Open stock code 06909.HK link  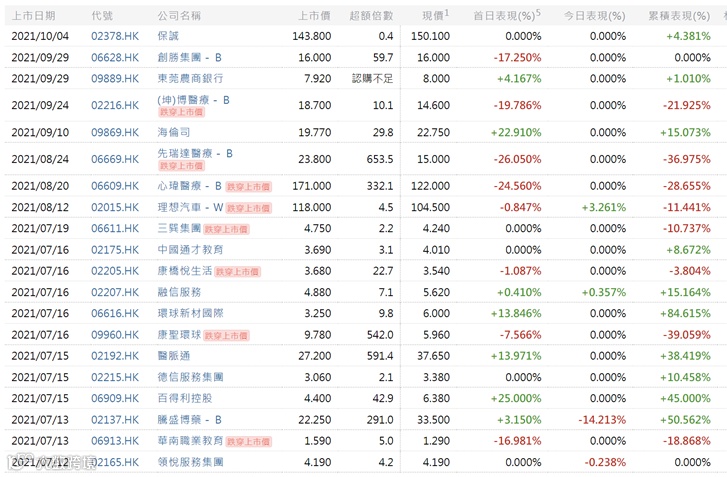115,398
